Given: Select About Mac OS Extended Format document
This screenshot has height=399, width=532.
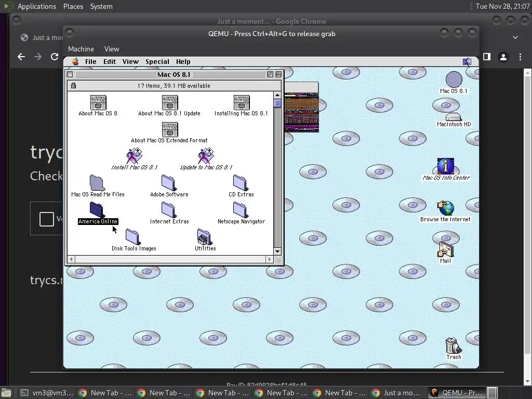Looking at the screenshot, I should coord(170,129).
